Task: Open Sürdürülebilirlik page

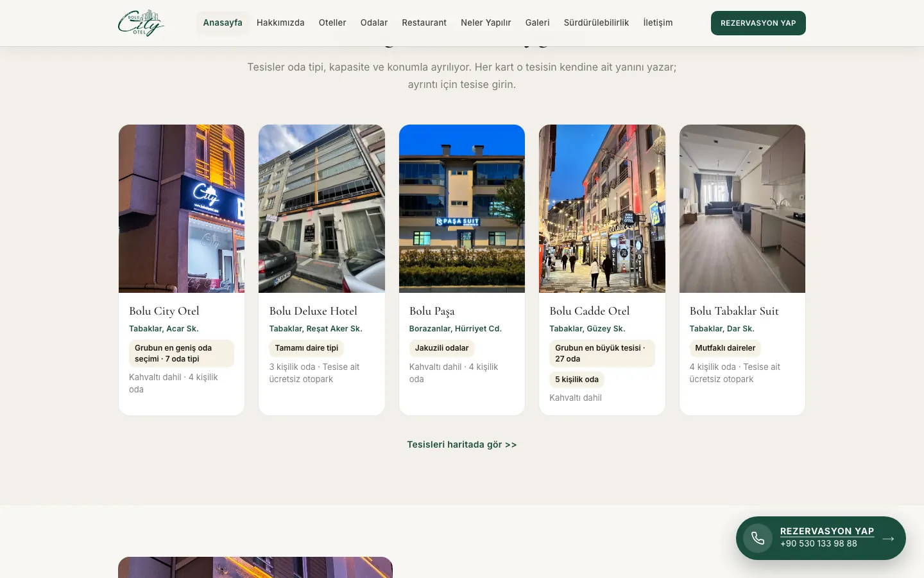Action: coord(597,22)
